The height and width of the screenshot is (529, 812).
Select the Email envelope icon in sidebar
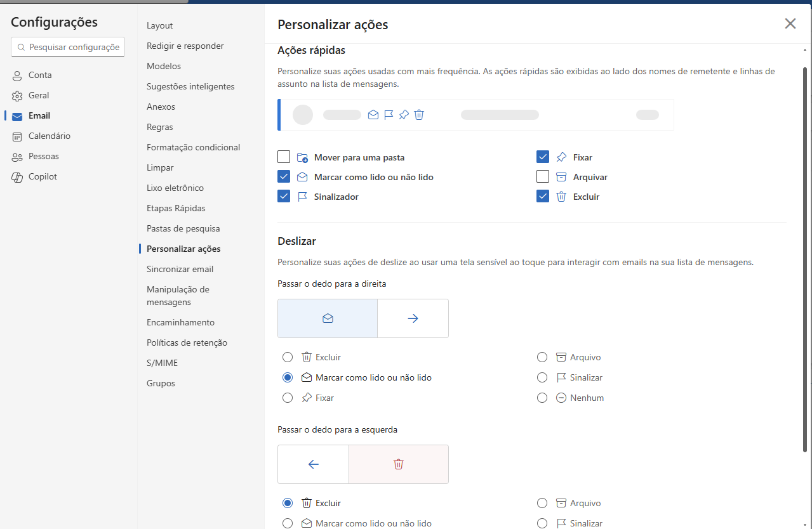pos(17,116)
